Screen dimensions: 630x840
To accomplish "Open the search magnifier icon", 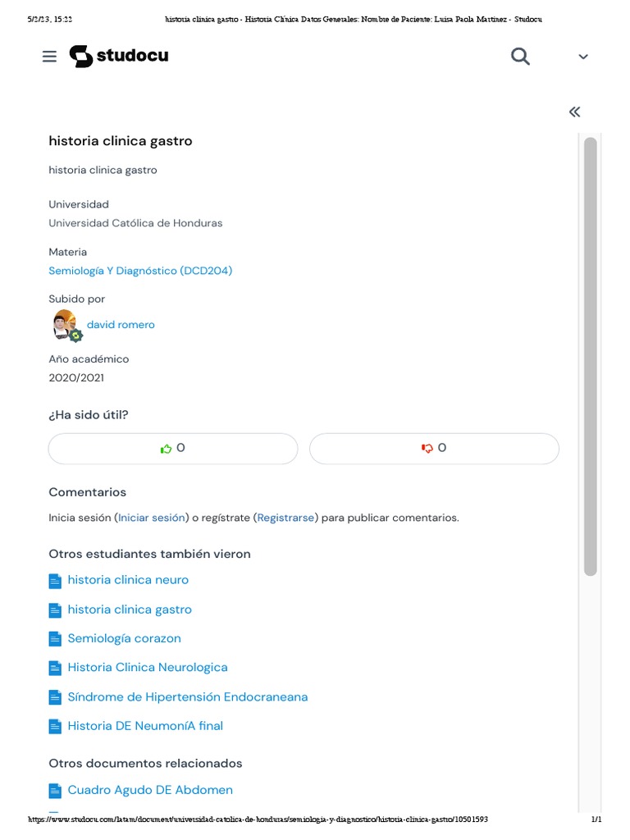I will [x=520, y=57].
